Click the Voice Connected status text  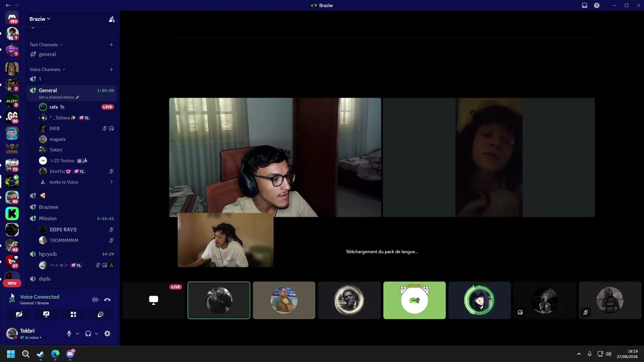(x=39, y=297)
